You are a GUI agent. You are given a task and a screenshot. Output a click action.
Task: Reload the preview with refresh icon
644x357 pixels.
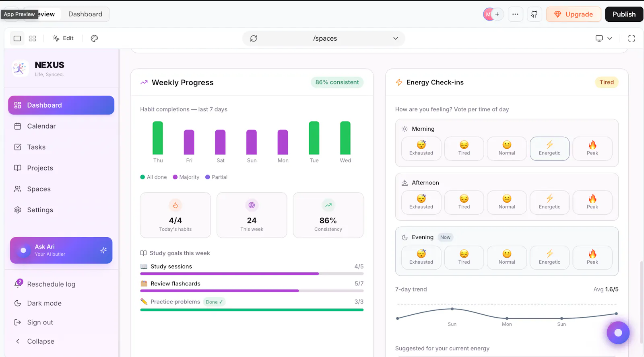[x=254, y=39]
